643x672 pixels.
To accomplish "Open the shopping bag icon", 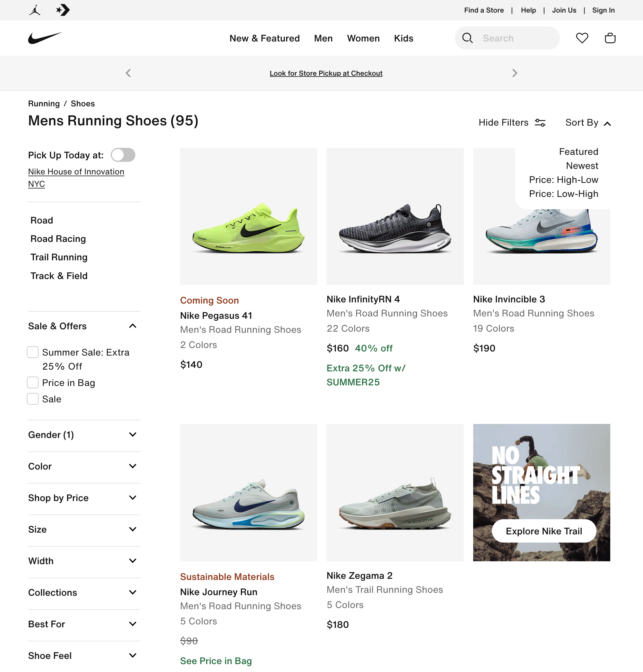I will [x=611, y=38].
